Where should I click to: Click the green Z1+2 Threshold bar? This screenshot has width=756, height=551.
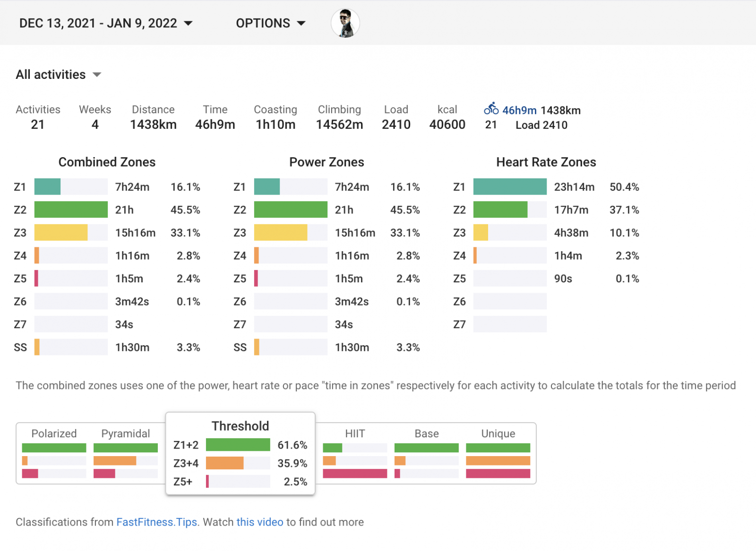point(238,445)
